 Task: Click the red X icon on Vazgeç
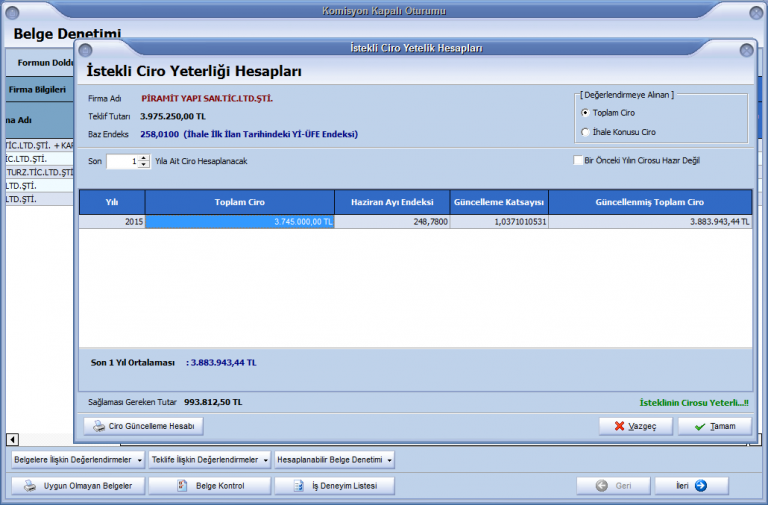click(620, 426)
